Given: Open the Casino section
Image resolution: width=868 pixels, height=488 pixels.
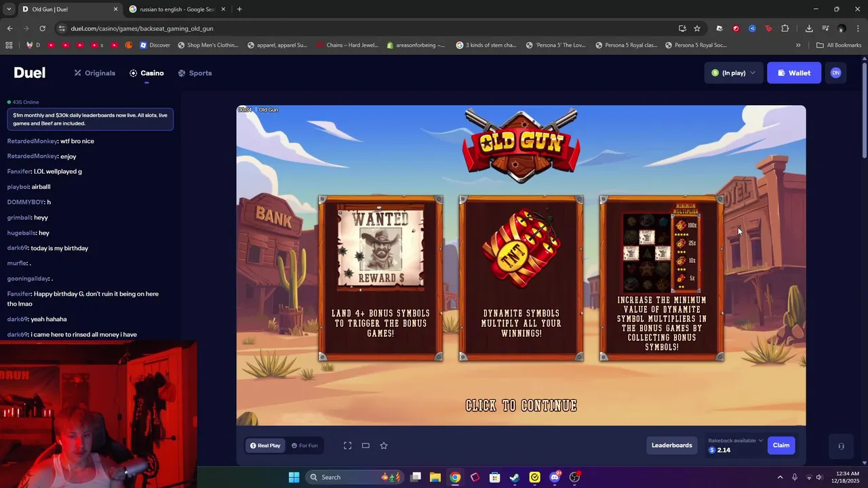Looking at the screenshot, I should point(146,73).
